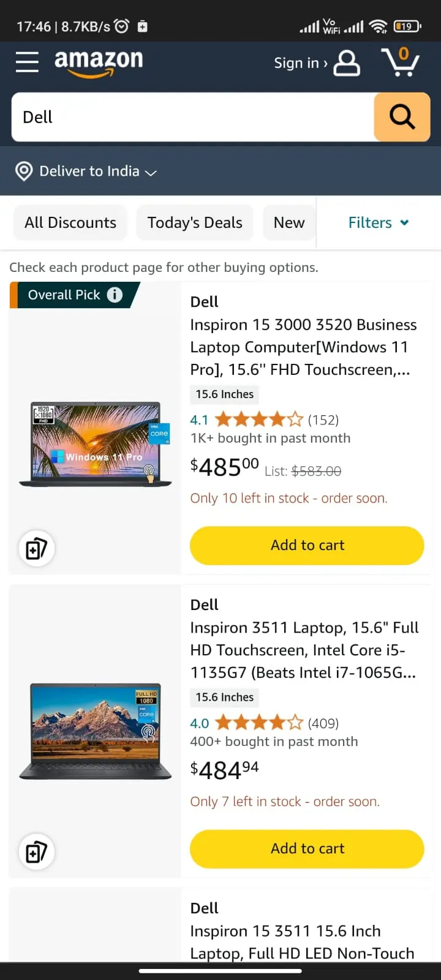Viewport: 441px width, 980px height.
Task: Click the Sign in link
Action: click(300, 62)
